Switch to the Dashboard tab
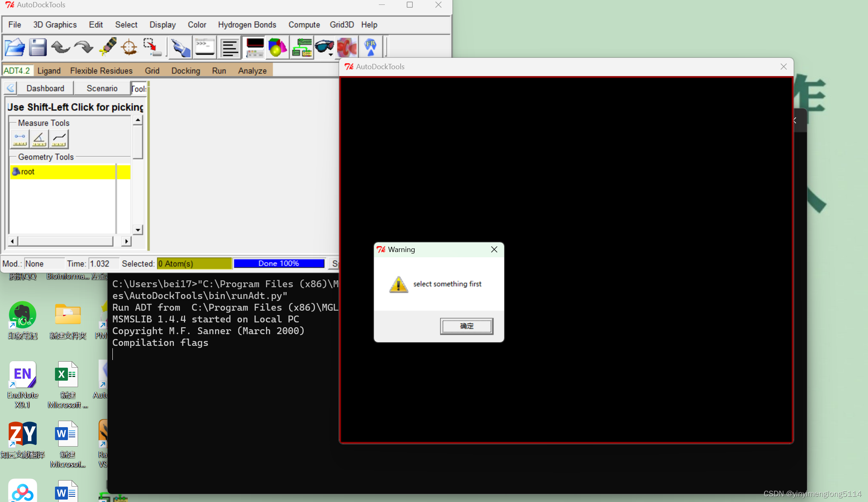868x502 pixels. point(45,88)
